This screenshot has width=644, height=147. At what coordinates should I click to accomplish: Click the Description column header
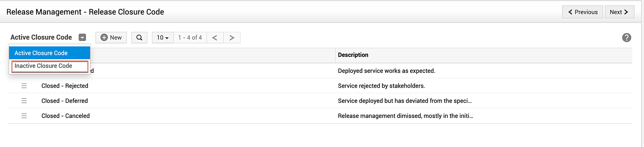coord(353,55)
